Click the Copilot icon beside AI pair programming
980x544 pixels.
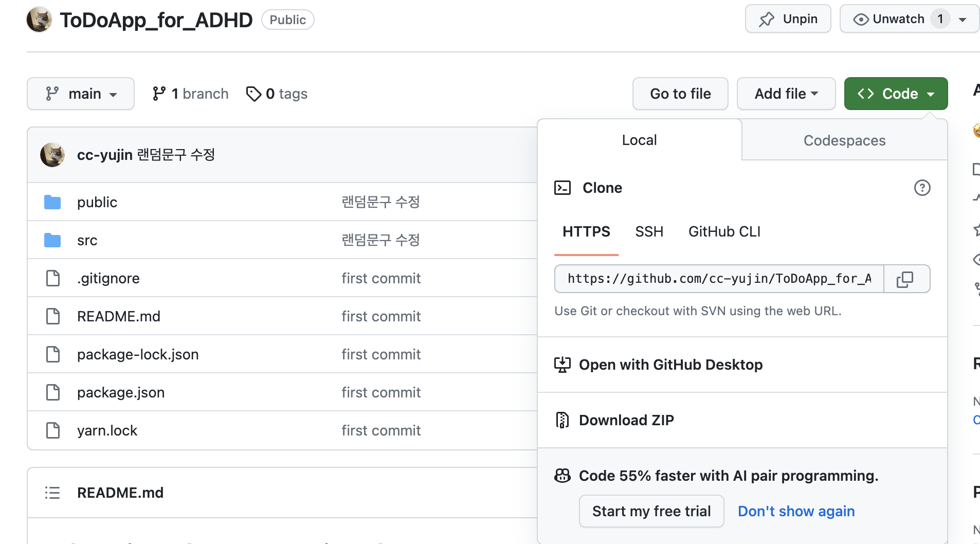(562, 476)
